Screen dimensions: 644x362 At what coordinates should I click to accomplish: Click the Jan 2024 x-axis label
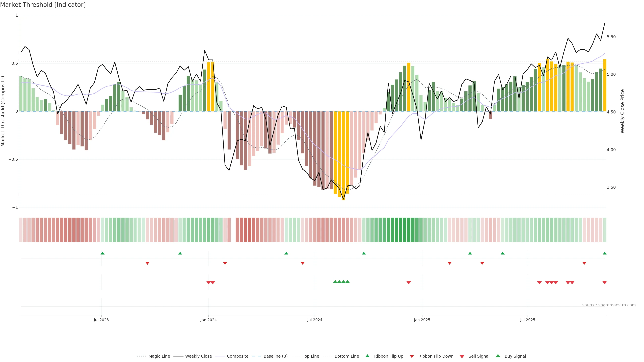(x=208, y=320)
